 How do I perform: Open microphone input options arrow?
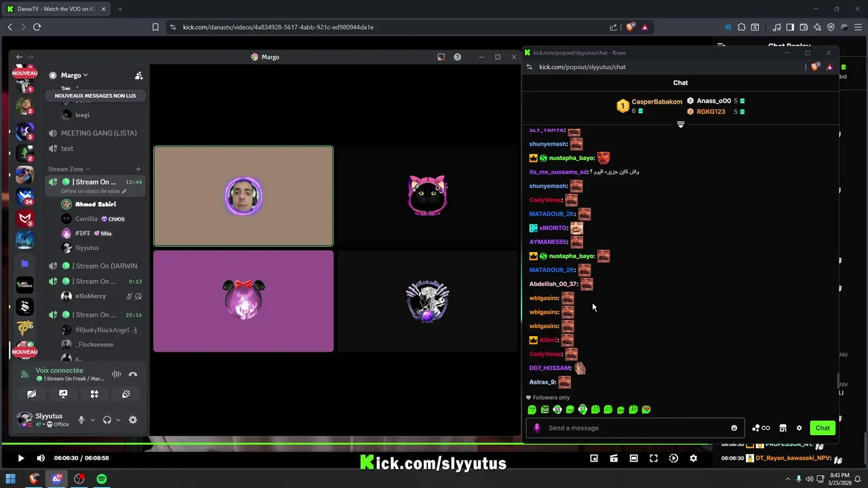93,420
